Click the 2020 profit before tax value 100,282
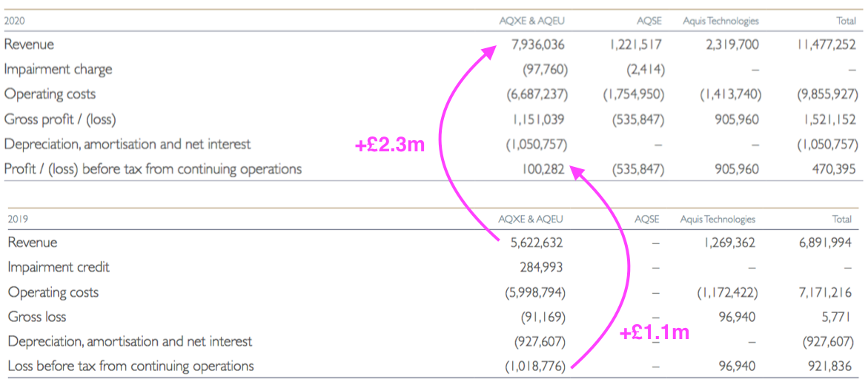 [542, 169]
